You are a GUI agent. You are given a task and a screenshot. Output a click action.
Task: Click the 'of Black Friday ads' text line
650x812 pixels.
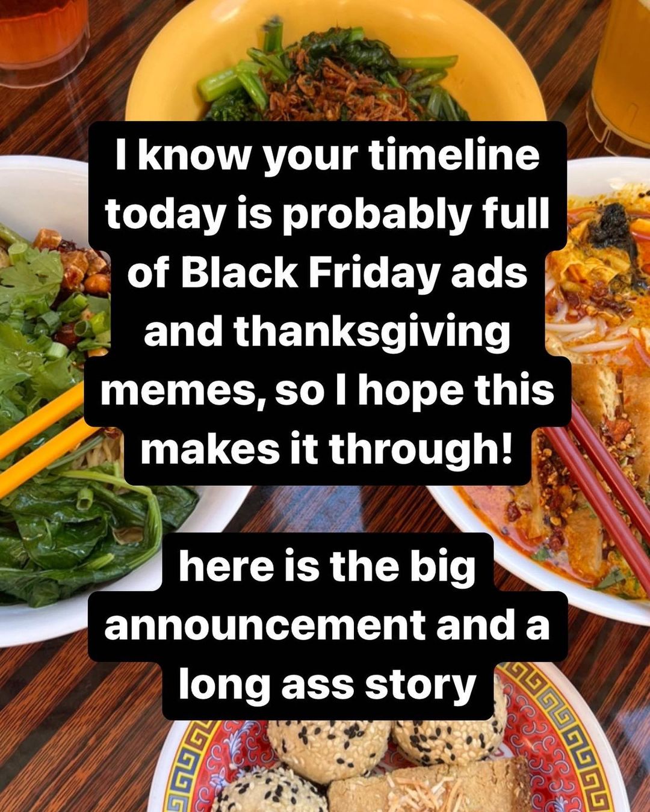[x=328, y=272]
